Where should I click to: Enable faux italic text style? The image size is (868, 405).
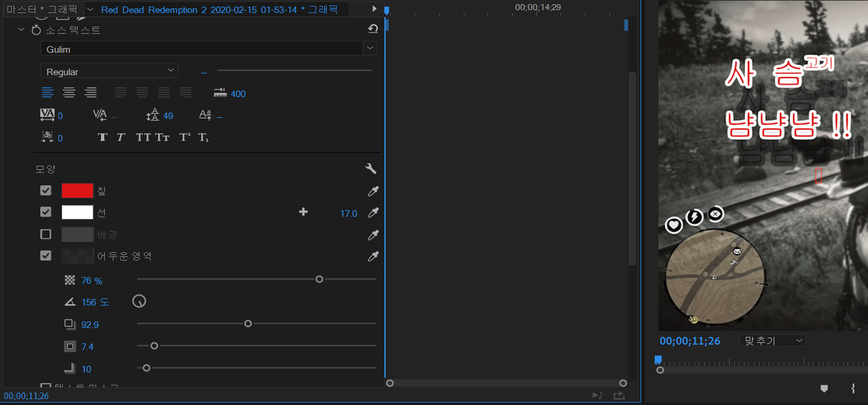(121, 138)
